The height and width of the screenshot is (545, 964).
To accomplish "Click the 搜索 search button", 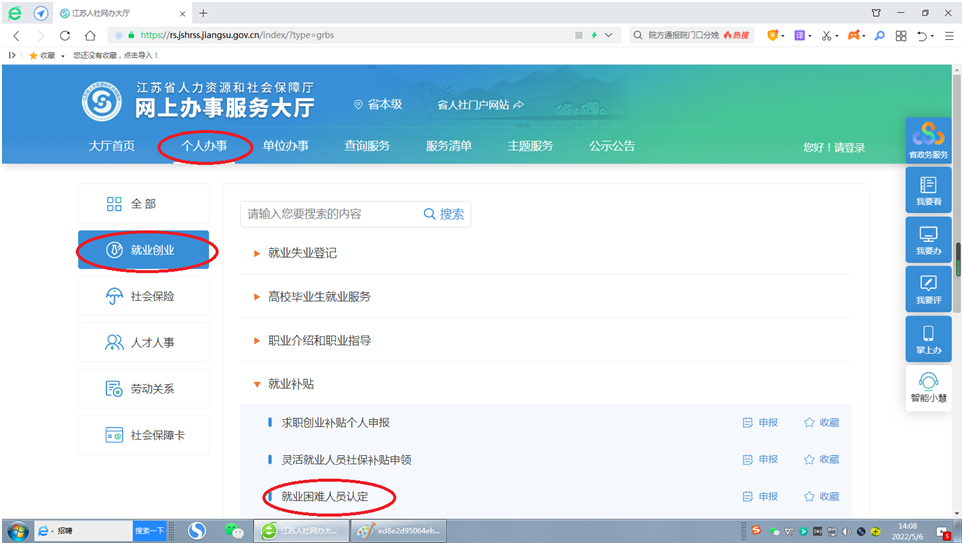I will [x=444, y=214].
